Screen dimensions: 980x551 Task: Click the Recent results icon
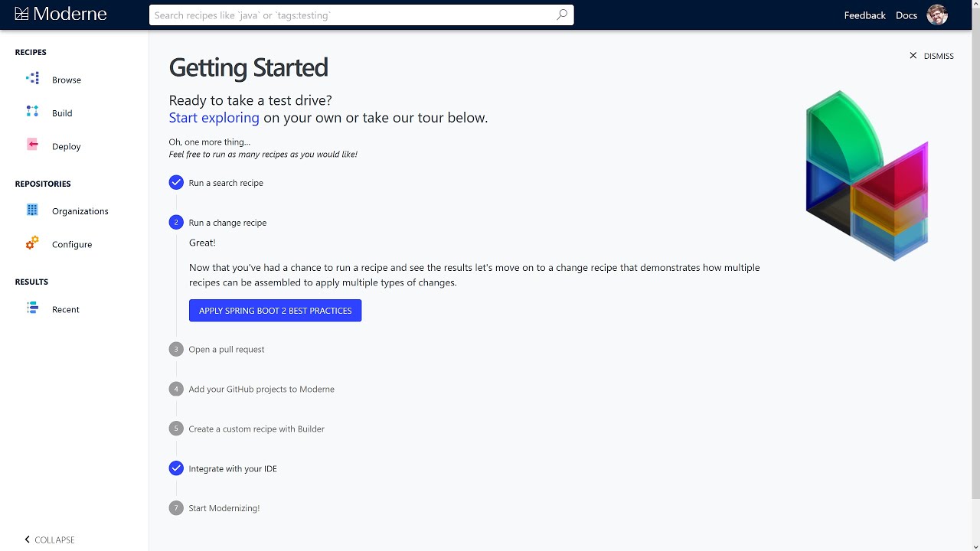(x=32, y=308)
